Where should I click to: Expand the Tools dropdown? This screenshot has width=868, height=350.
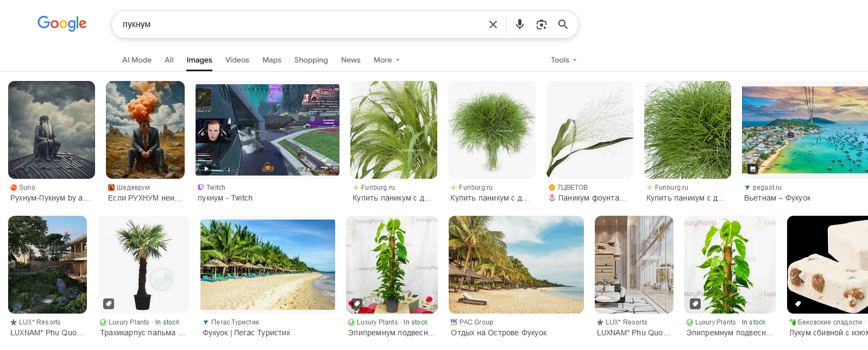pyautogui.click(x=563, y=60)
